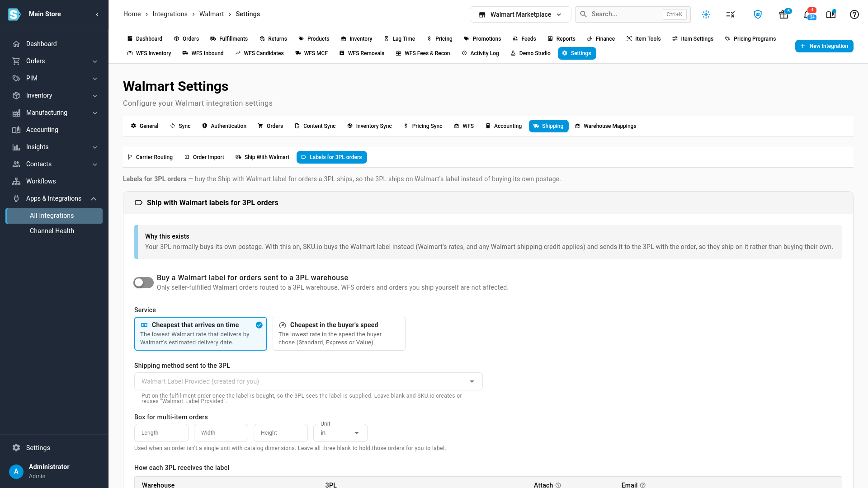Collapse sidebar with the left chevron
The image size is (868, 488).
coord(97,14)
